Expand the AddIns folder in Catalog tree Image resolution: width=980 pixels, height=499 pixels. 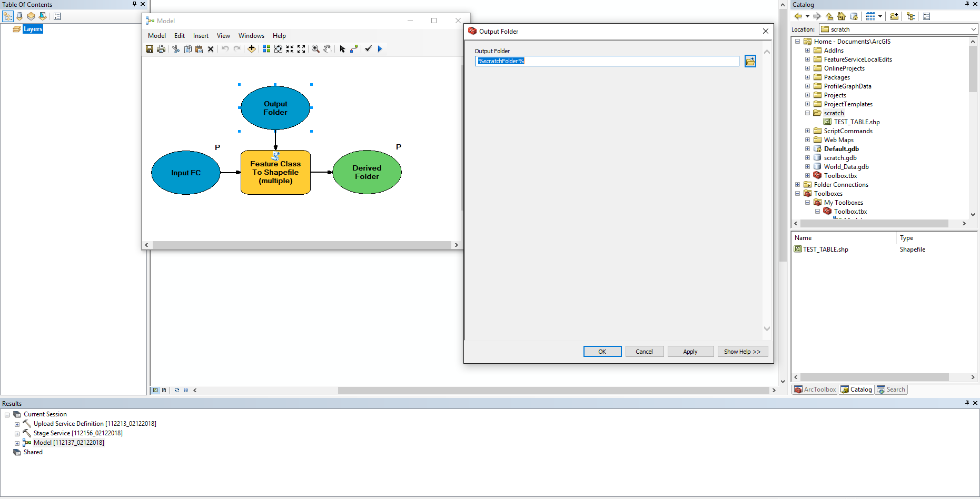point(807,51)
